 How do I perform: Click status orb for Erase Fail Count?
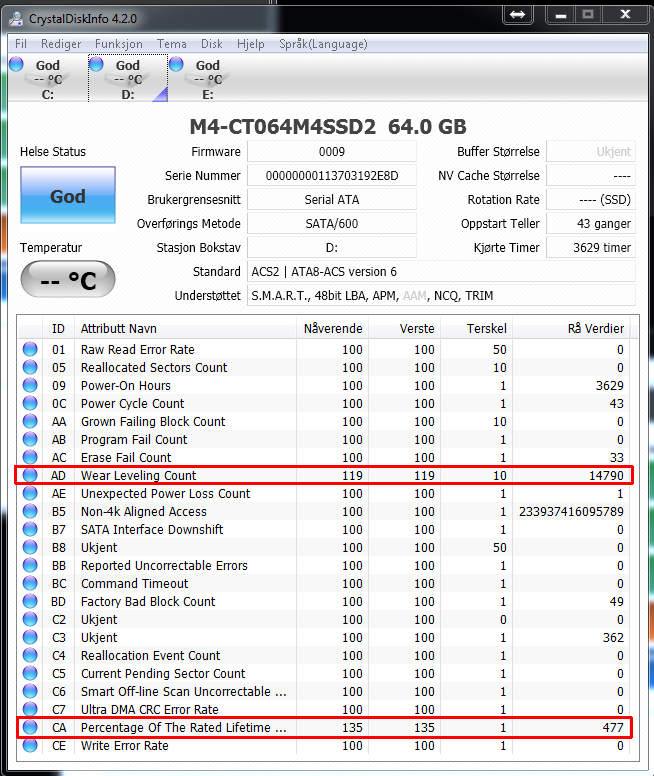[30, 457]
